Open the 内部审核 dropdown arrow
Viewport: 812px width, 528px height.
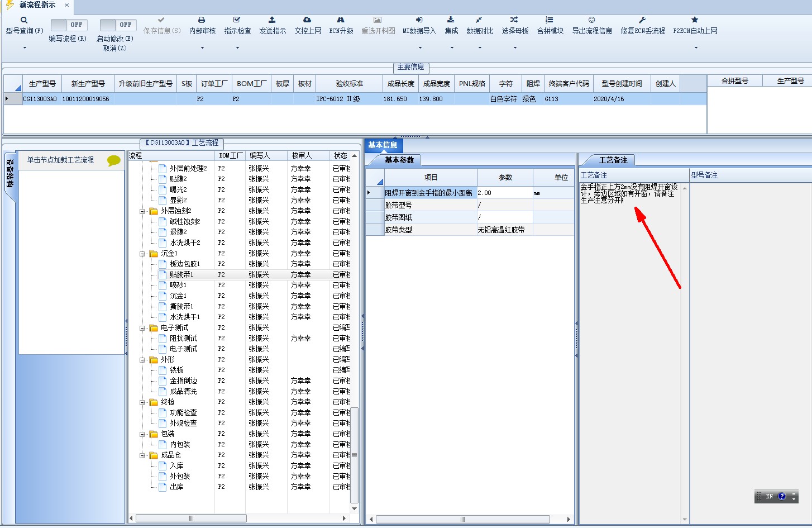[x=202, y=48]
